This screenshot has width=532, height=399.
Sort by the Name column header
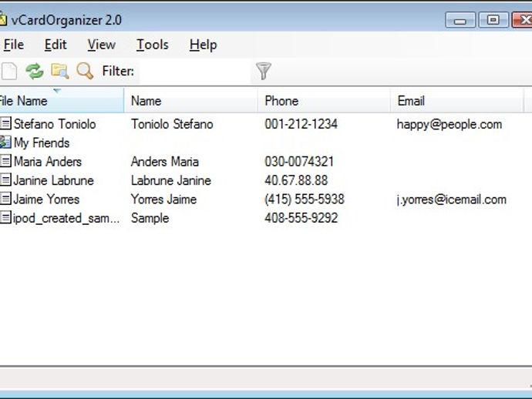pos(190,100)
